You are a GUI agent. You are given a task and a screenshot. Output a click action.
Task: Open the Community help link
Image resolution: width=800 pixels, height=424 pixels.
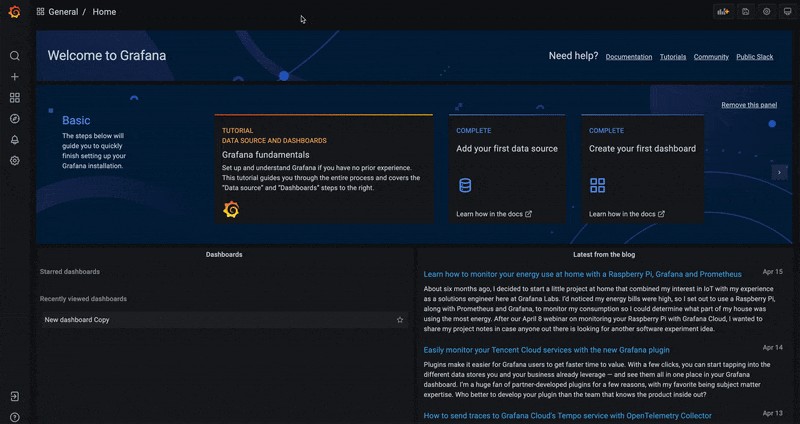711,57
